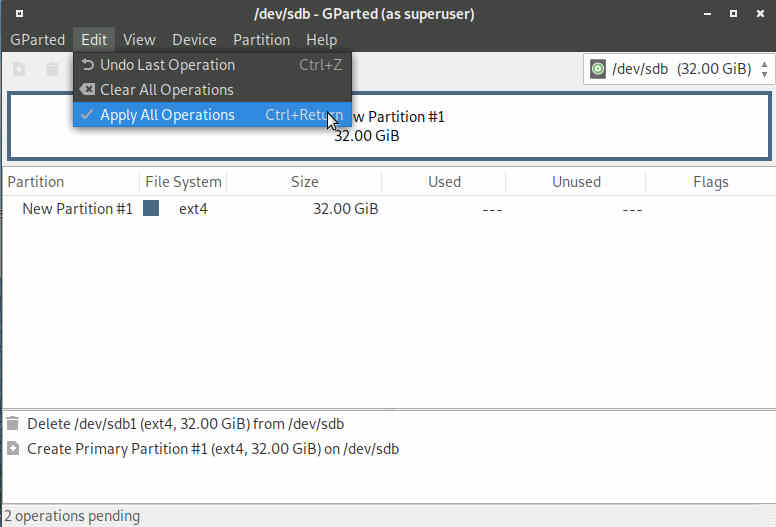Click the create icon beside Create operation

pos(13,448)
